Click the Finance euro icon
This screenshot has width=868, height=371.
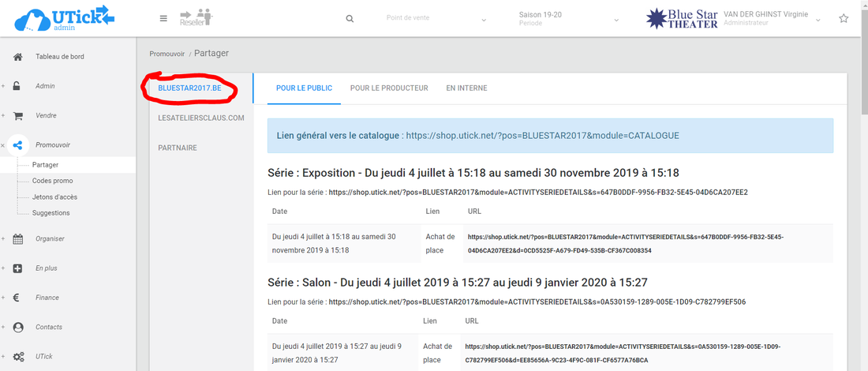pyautogui.click(x=17, y=298)
